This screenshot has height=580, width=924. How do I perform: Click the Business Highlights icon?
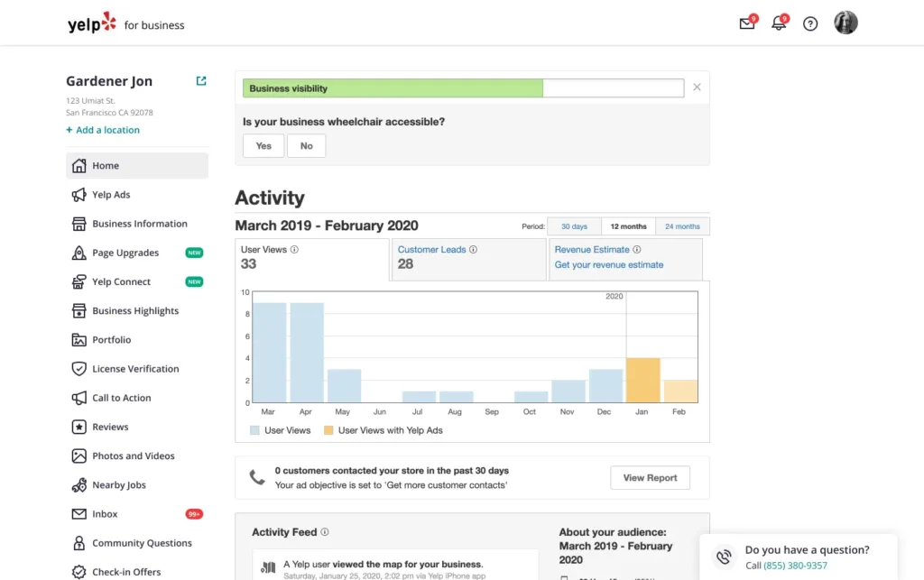(x=79, y=311)
